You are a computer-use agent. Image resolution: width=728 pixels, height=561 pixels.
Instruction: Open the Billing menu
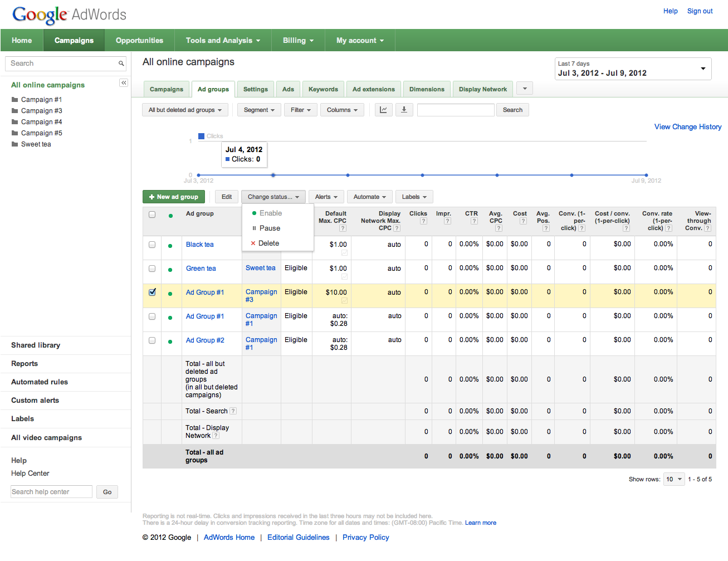coord(298,40)
